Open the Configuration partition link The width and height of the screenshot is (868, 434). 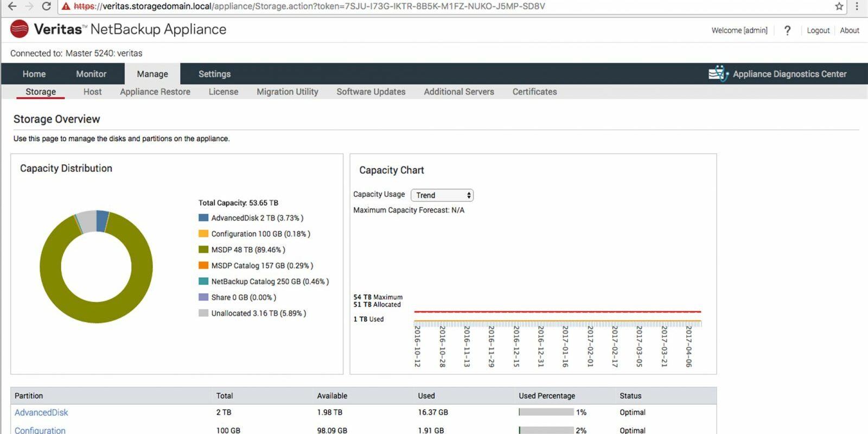40,430
